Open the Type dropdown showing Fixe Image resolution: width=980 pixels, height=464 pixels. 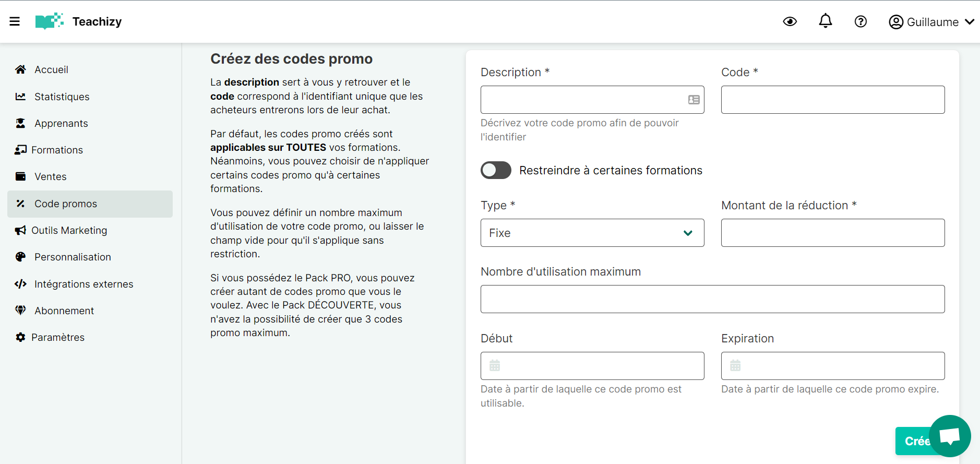point(592,233)
